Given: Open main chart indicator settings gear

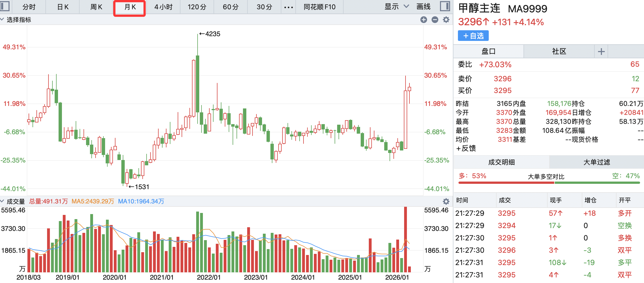Looking at the screenshot, I should point(446,20).
